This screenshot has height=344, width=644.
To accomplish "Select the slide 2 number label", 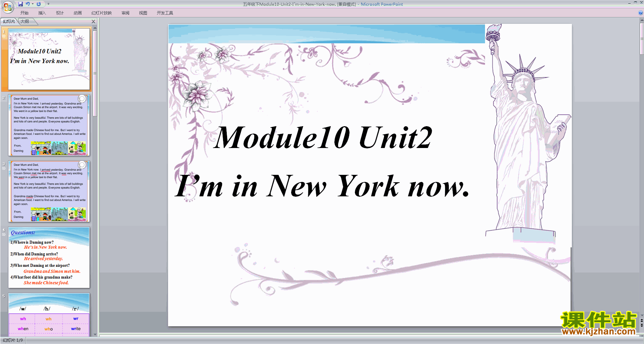I will click(x=4, y=98).
